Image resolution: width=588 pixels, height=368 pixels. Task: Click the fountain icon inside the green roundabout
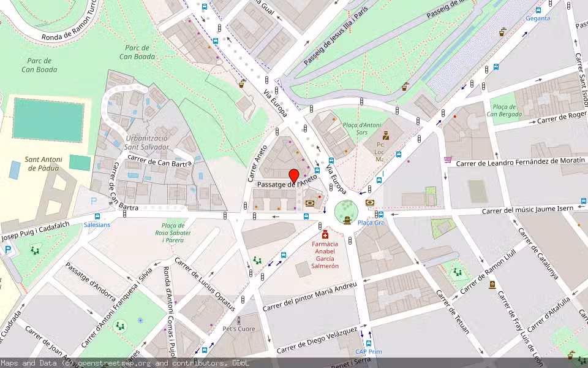(x=347, y=220)
